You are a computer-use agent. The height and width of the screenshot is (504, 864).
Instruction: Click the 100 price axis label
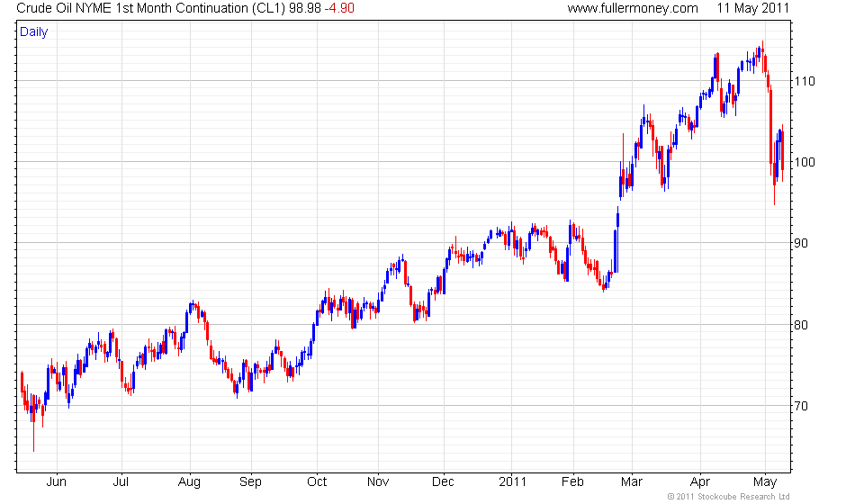coord(804,163)
